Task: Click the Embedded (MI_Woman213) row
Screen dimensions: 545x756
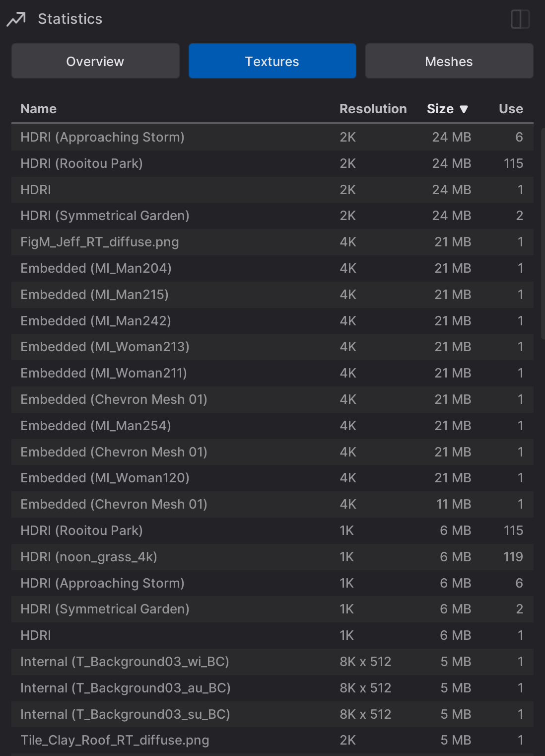Action: coord(105,347)
